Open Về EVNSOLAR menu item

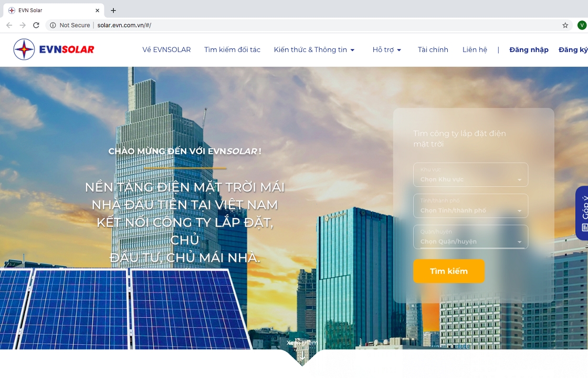click(x=166, y=49)
